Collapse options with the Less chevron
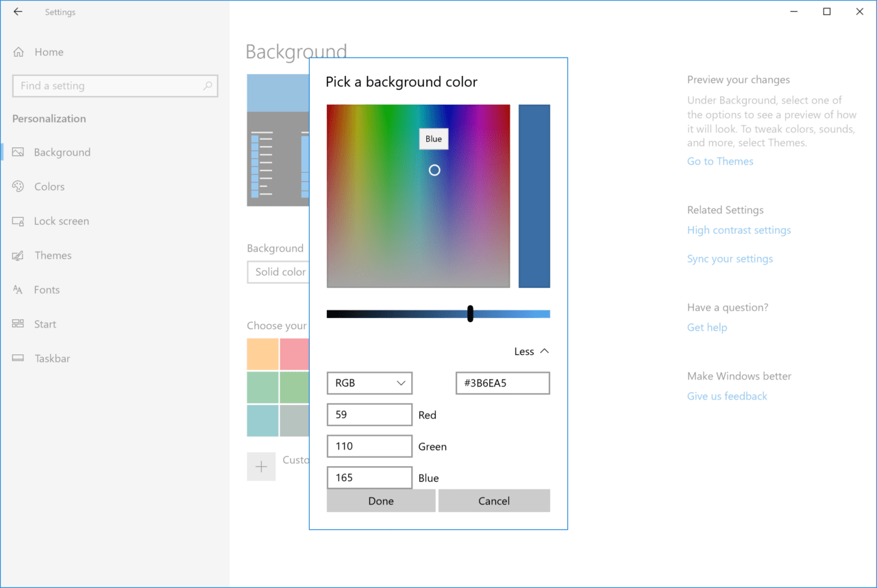The height and width of the screenshot is (588, 877). [544, 351]
